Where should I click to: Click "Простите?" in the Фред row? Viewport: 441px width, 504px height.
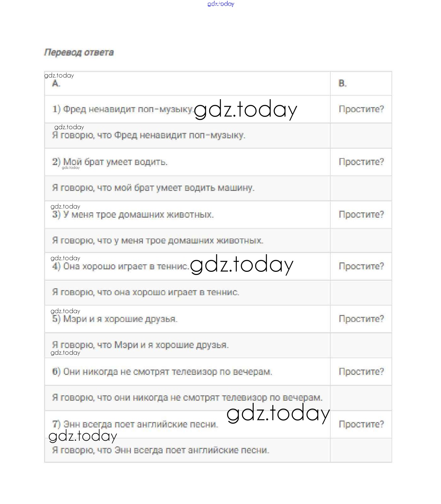361,109
